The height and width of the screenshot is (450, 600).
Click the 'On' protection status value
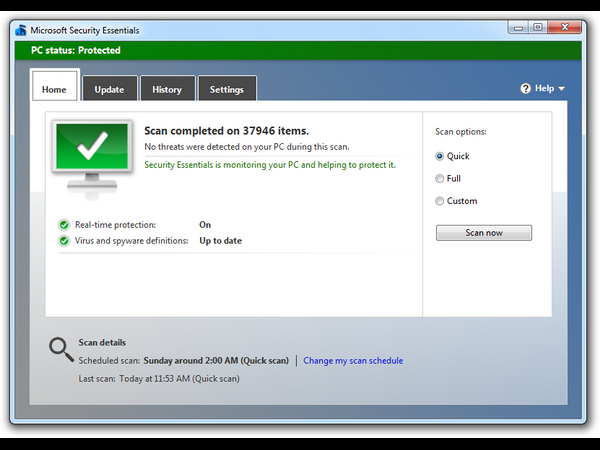[205, 225]
